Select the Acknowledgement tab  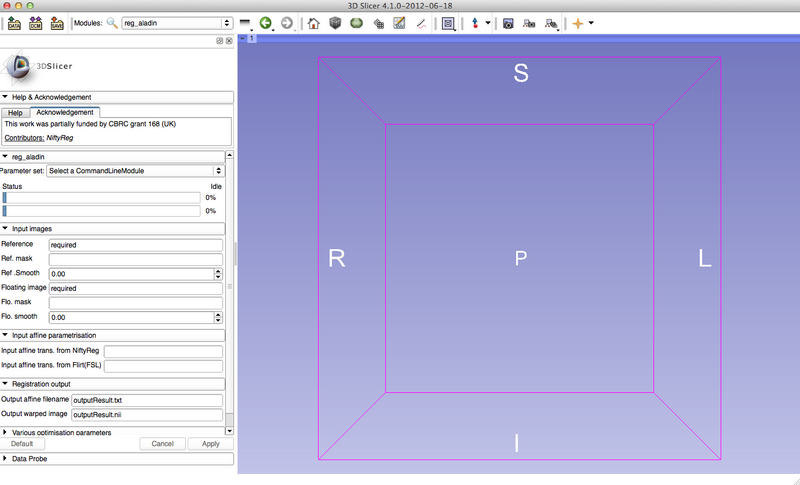65,113
